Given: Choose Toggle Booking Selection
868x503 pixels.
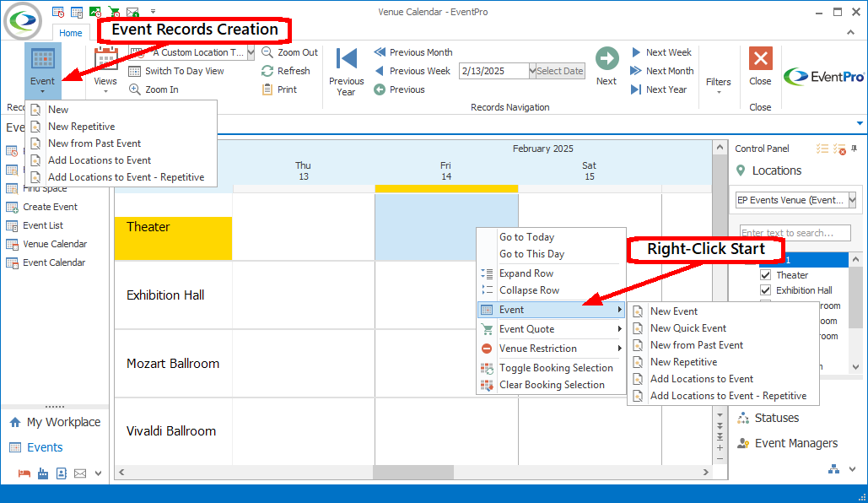Looking at the screenshot, I should [552, 368].
